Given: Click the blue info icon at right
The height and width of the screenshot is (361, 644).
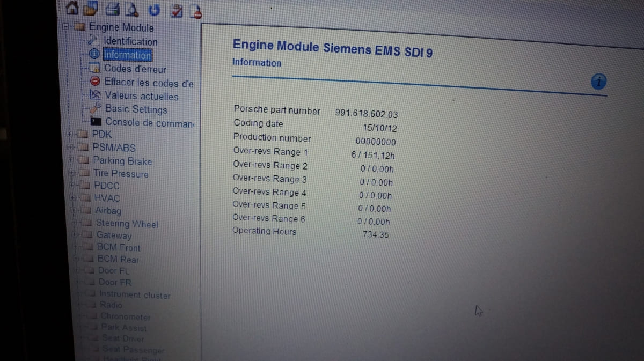Looking at the screenshot, I should (x=599, y=81).
